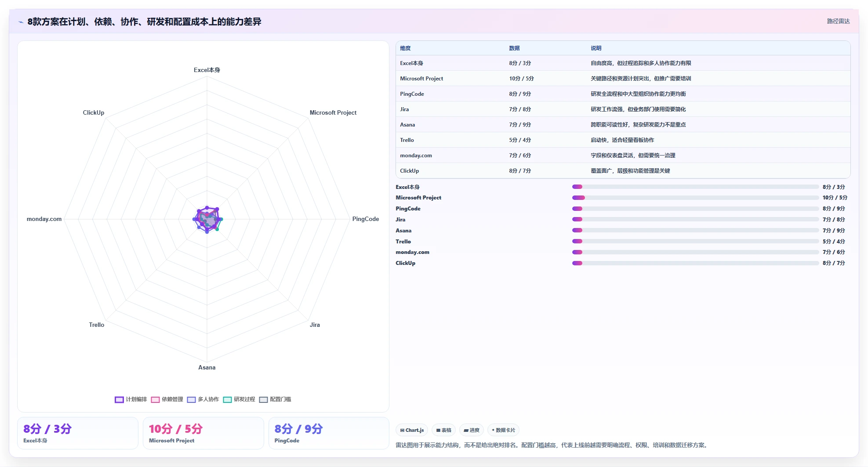The width and height of the screenshot is (868, 467).
Task: Open the Microsoft Project 10分 / 5分 data card
Action: 203,433
